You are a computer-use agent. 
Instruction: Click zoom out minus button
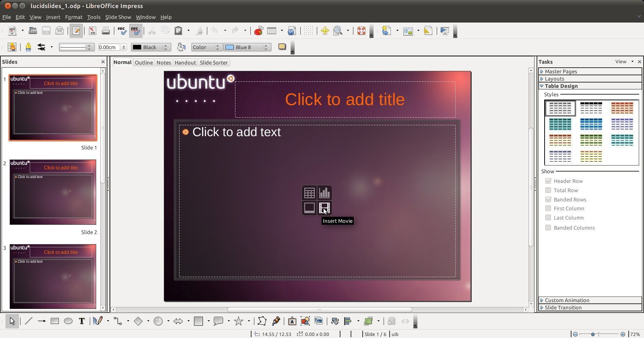(575, 334)
